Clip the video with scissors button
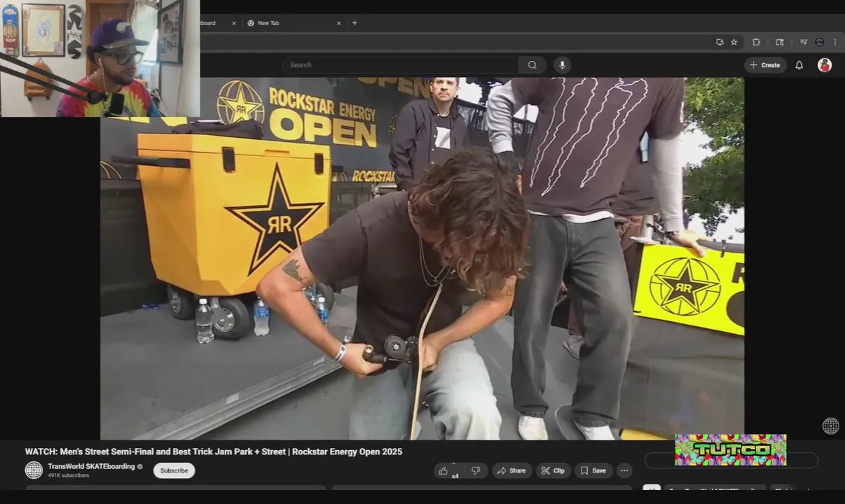Image resolution: width=845 pixels, height=504 pixels. click(x=554, y=471)
